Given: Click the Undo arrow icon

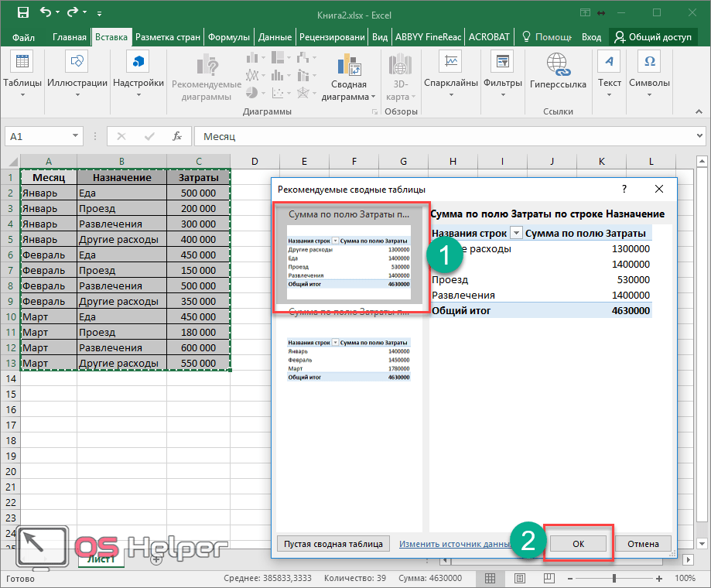Looking at the screenshot, I should [46, 12].
